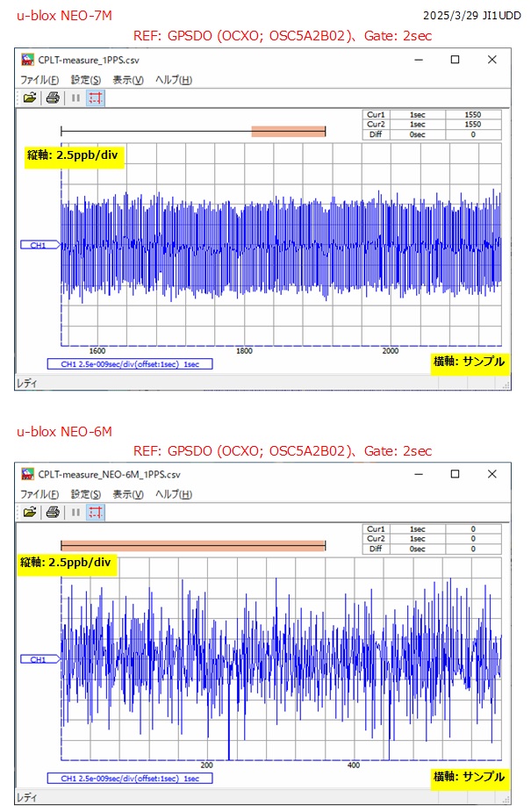Click the orange range bar in NEO-6M window
Viewport: 531px width, 812px height.
click(193, 546)
